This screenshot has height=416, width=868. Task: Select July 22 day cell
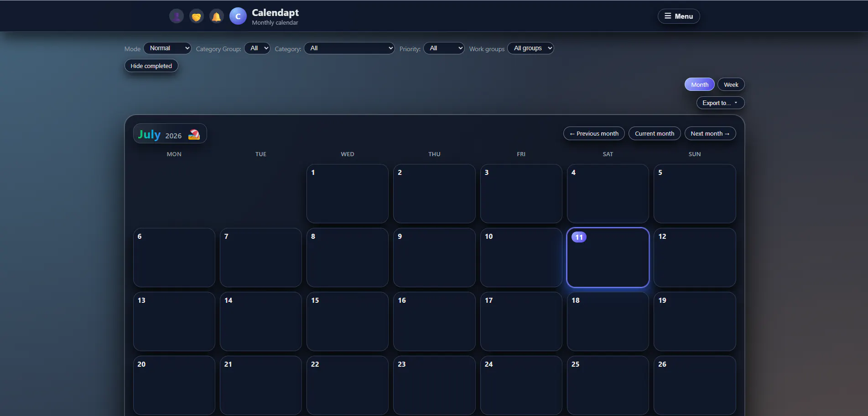click(x=348, y=385)
